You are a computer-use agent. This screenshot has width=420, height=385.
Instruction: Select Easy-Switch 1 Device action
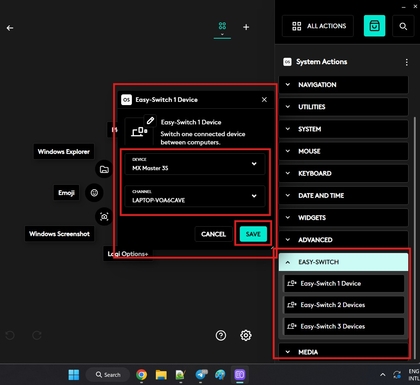344,283
